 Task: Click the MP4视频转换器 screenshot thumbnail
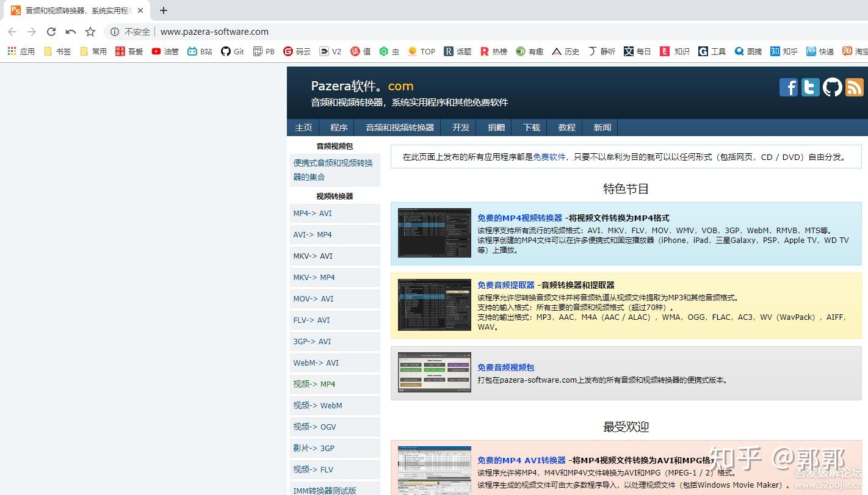pyautogui.click(x=435, y=233)
